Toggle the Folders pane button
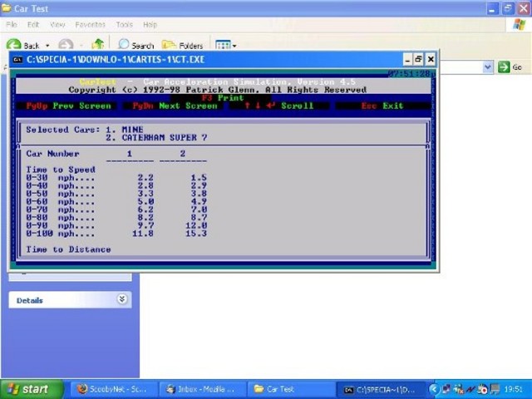This screenshot has height=399, width=532. tap(182, 45)
